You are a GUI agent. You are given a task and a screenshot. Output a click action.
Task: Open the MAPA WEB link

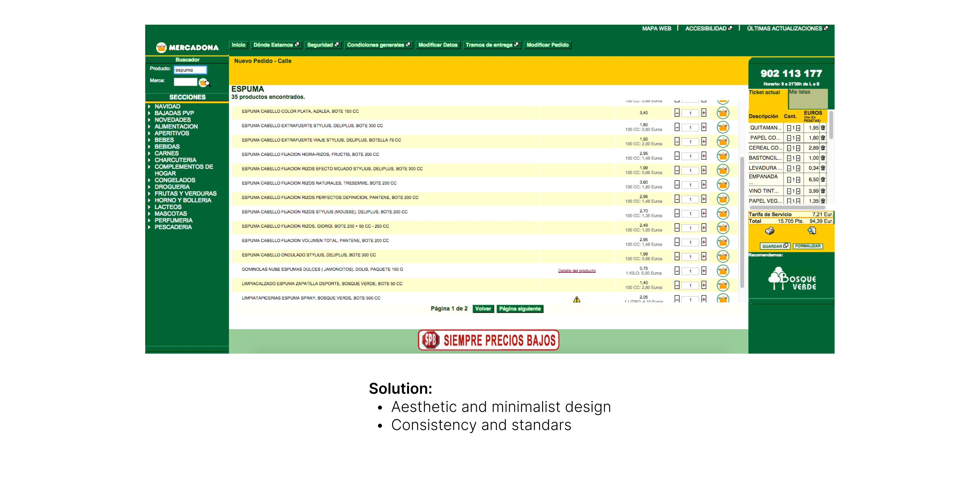(x=656, y=29)
